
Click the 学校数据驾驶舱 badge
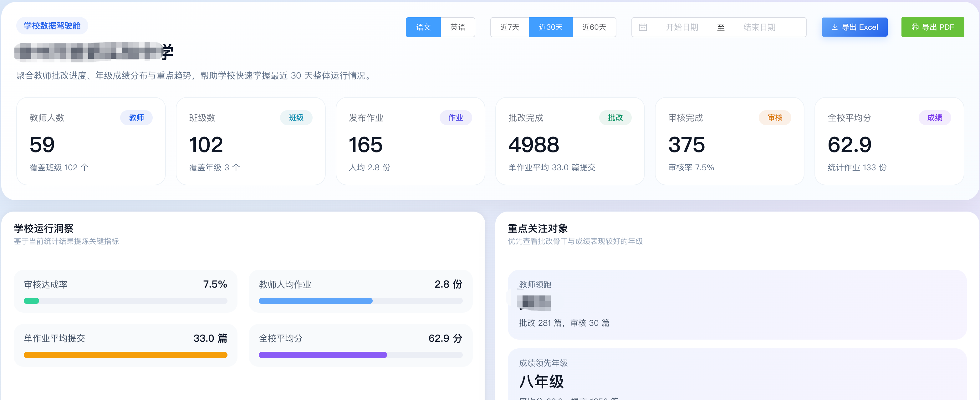(52, 25)
